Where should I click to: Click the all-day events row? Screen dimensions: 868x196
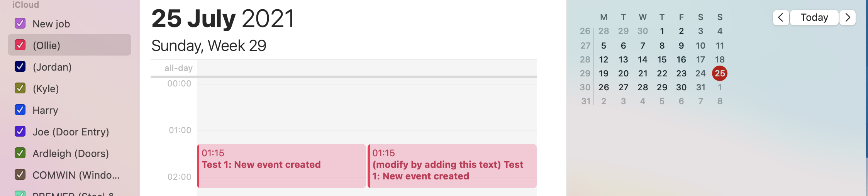(x=366, y=68)
